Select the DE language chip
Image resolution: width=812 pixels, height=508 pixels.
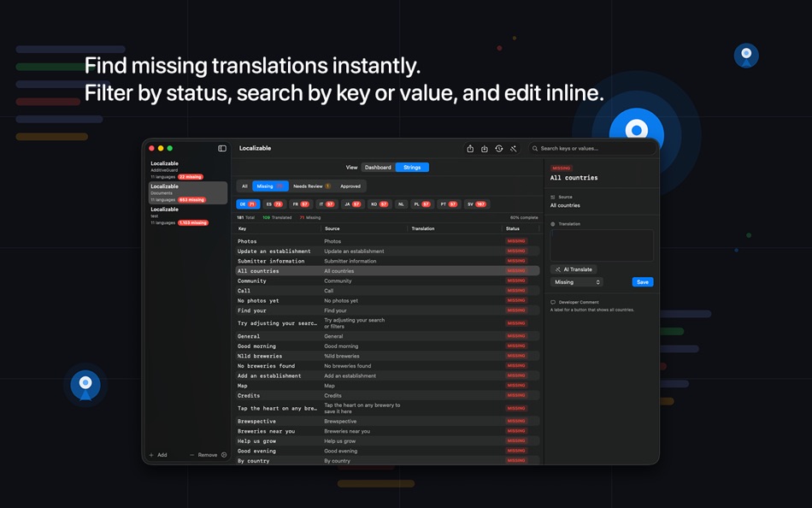[248, 204]
